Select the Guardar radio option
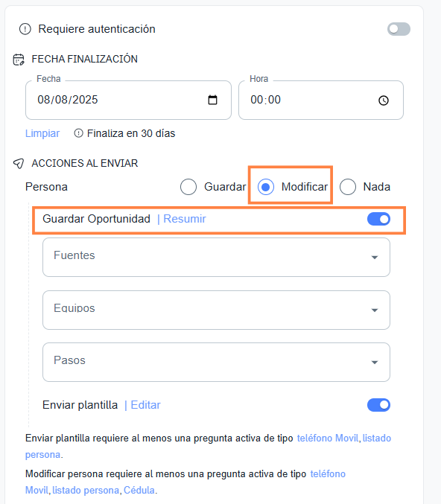This screenshot has width=441, height=504. click(188, 187)
